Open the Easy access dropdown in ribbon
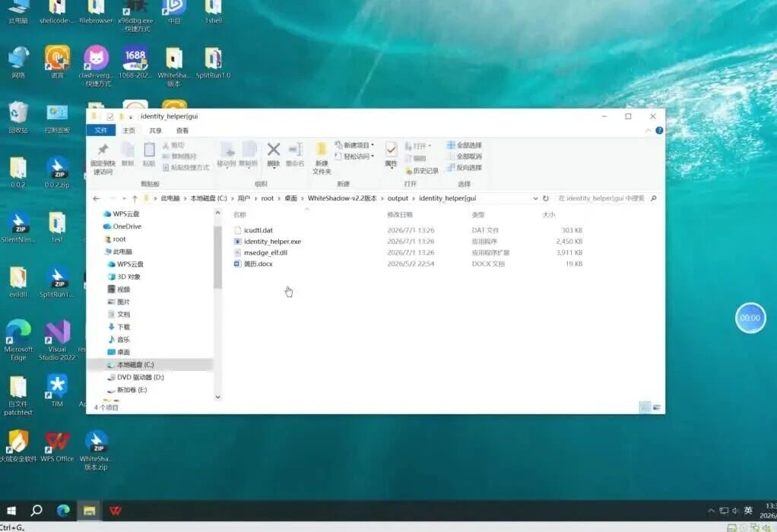 point(355,156)
